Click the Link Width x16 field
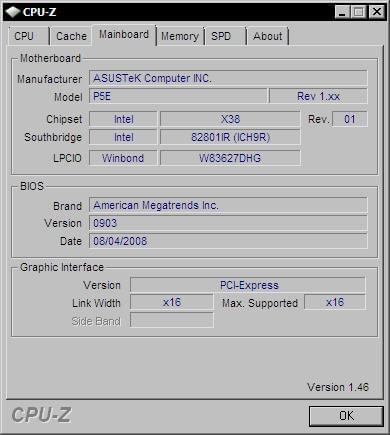 coord(172,302)
